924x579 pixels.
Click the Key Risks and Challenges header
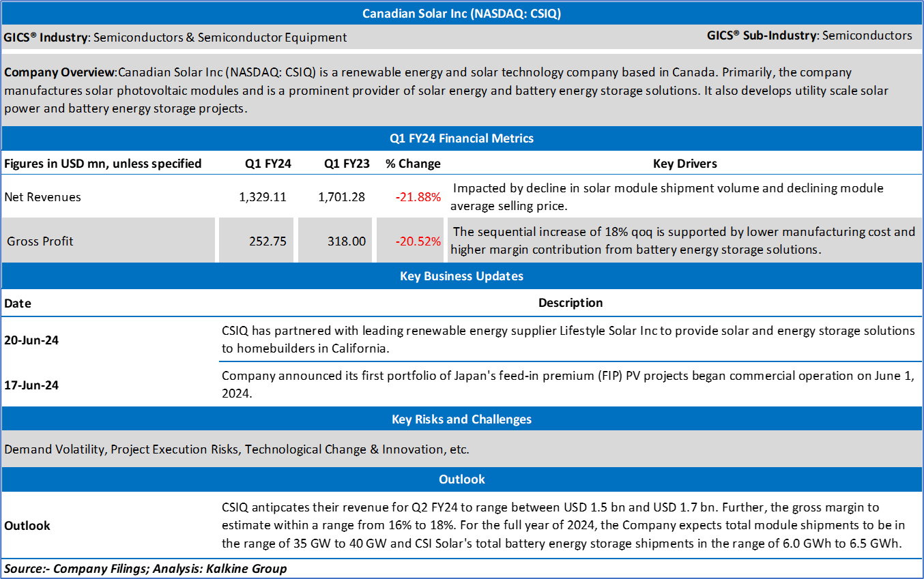tap(461, 419)
